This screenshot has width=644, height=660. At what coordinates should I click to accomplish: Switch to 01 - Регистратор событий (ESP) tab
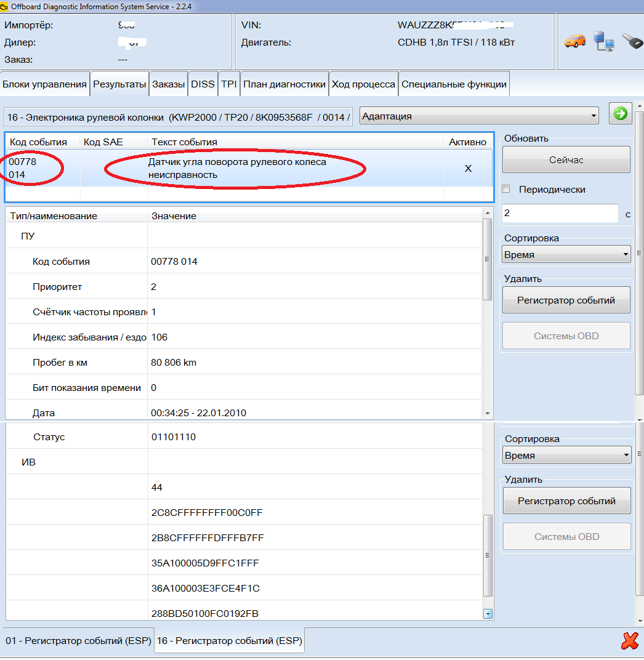click(78, 641)
